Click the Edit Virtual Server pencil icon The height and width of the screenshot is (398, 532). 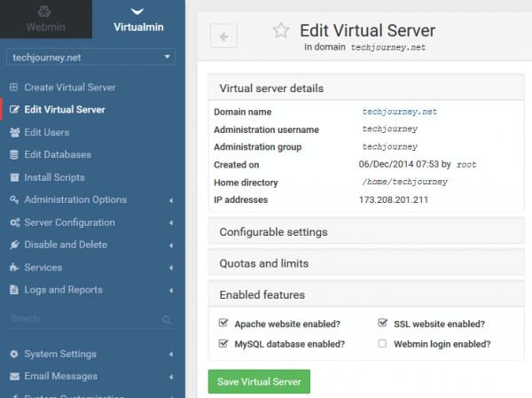[x=14, y=110]
